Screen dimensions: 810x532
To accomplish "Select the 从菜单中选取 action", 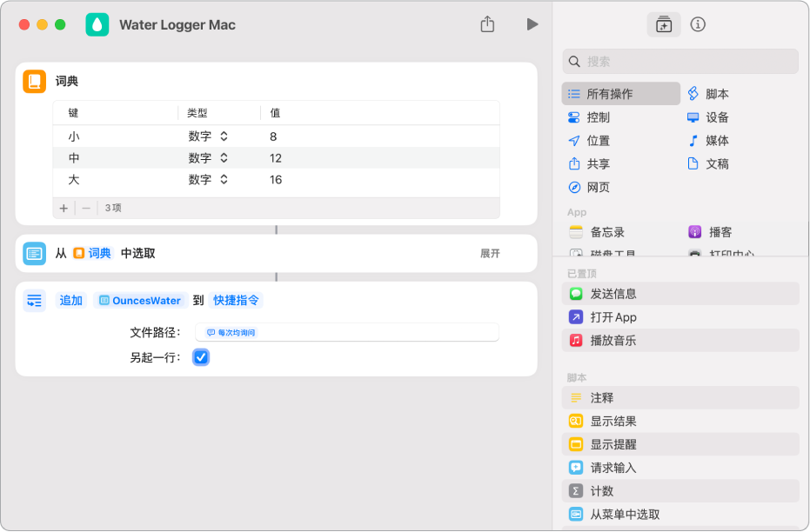I will pos(680,515).
